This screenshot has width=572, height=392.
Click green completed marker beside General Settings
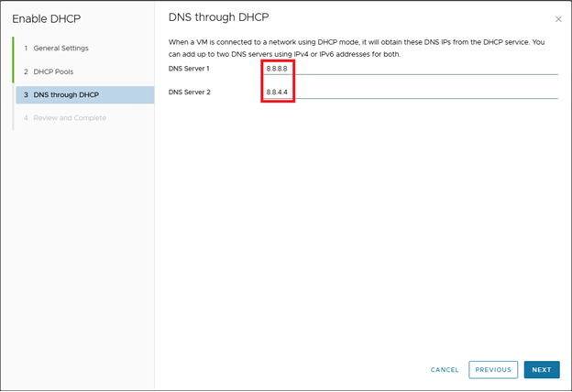point(13,48)
